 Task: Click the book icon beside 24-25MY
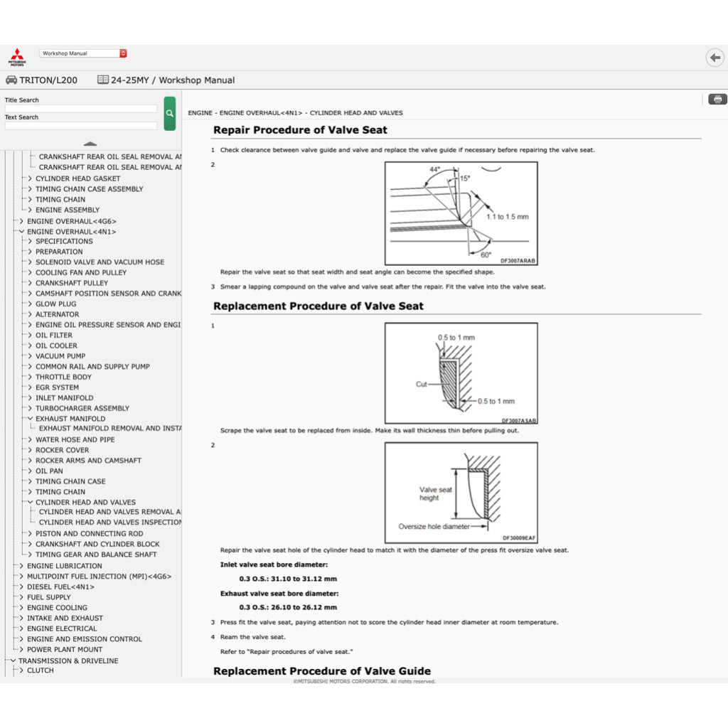(103, 80)
